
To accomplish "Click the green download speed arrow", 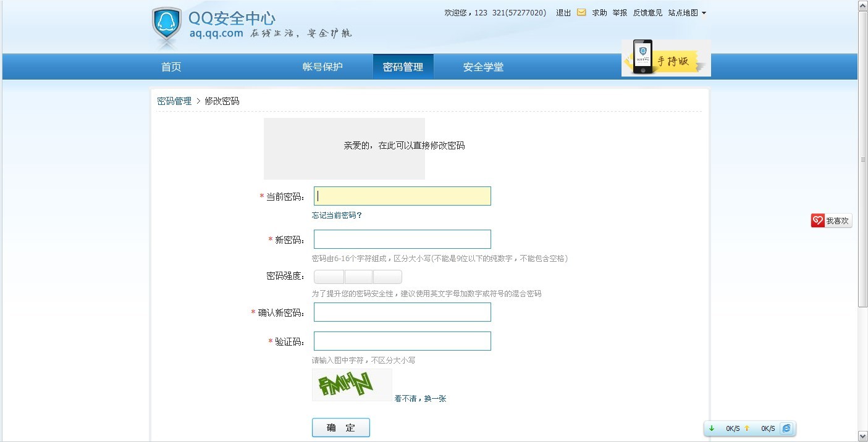I will [712, 428].
